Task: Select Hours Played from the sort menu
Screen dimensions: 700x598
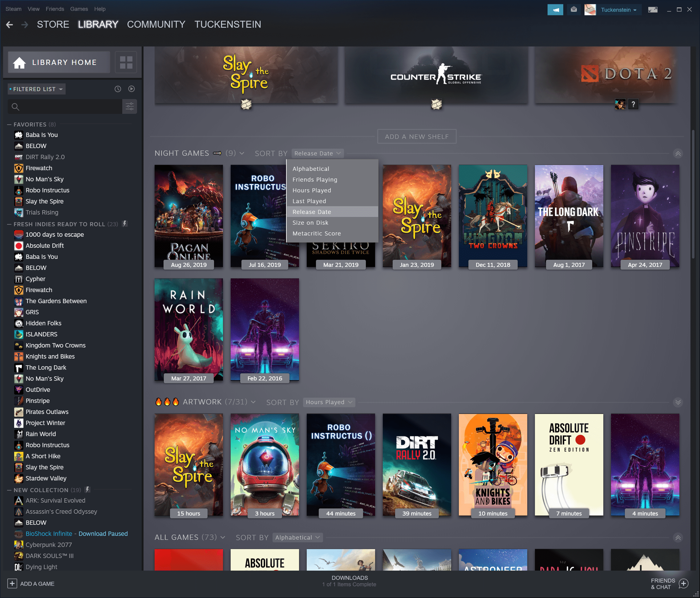Action: [x=311, y=190]
